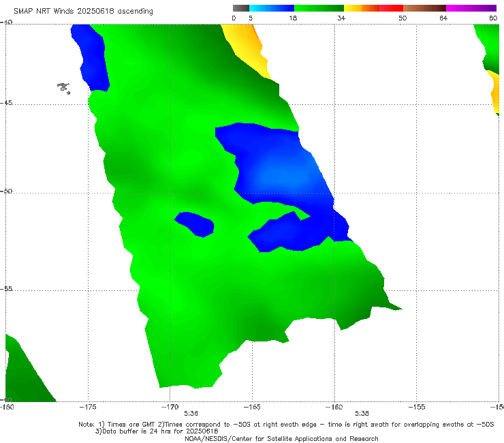
Task: Click the color bar label '5'
Action: coord(251,18)
